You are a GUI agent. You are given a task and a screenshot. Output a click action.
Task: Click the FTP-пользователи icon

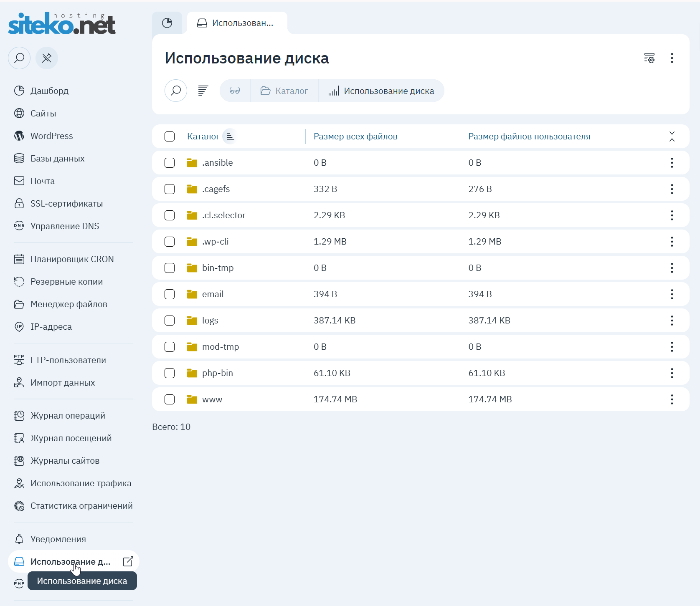(x=19, y=360)
